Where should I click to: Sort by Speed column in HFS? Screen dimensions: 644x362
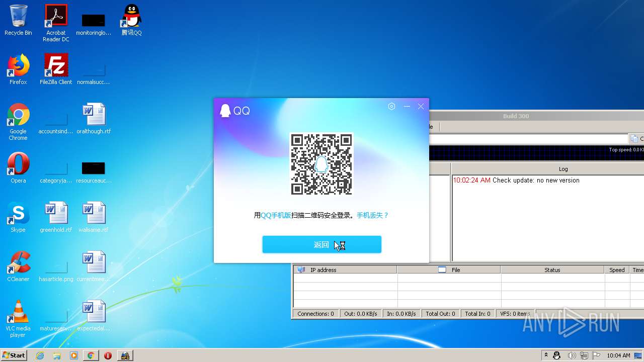click(x=617, y=270)
